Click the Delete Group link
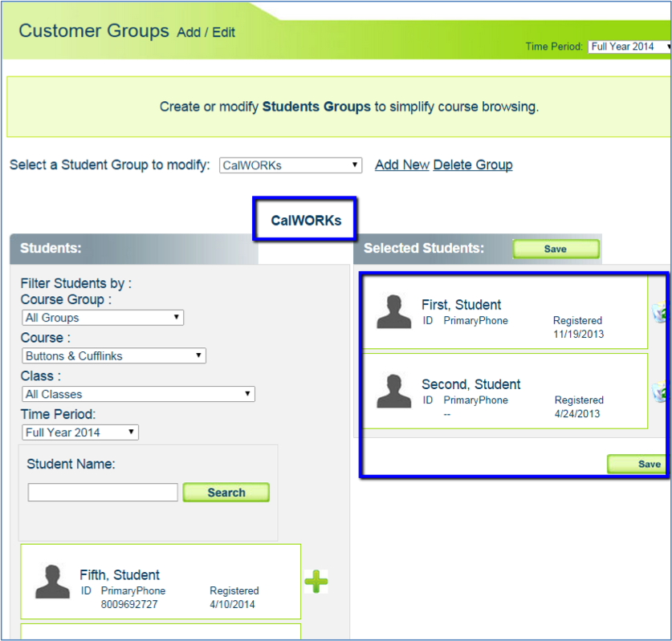The width and height of the screenshot is (672, 641). coord(472,165)
